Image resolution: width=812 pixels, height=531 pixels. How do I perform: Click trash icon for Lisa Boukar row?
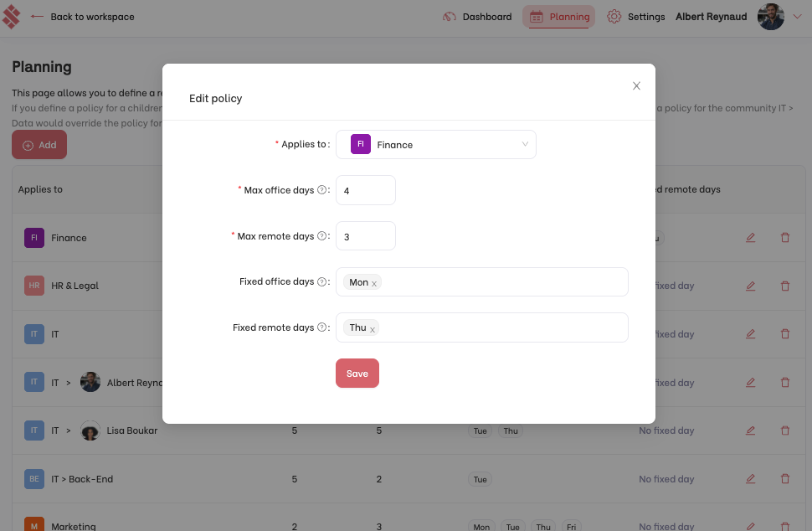(785, 430)
